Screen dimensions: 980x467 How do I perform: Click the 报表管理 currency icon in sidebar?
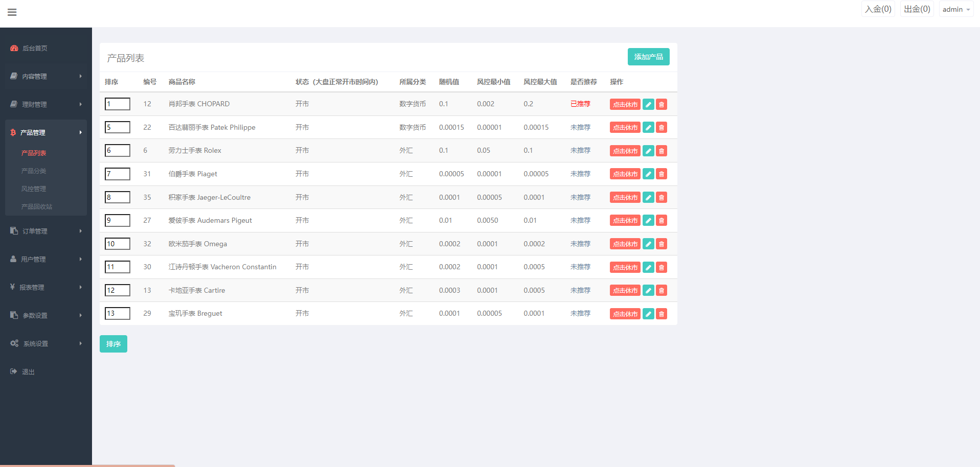coord(13,287)
